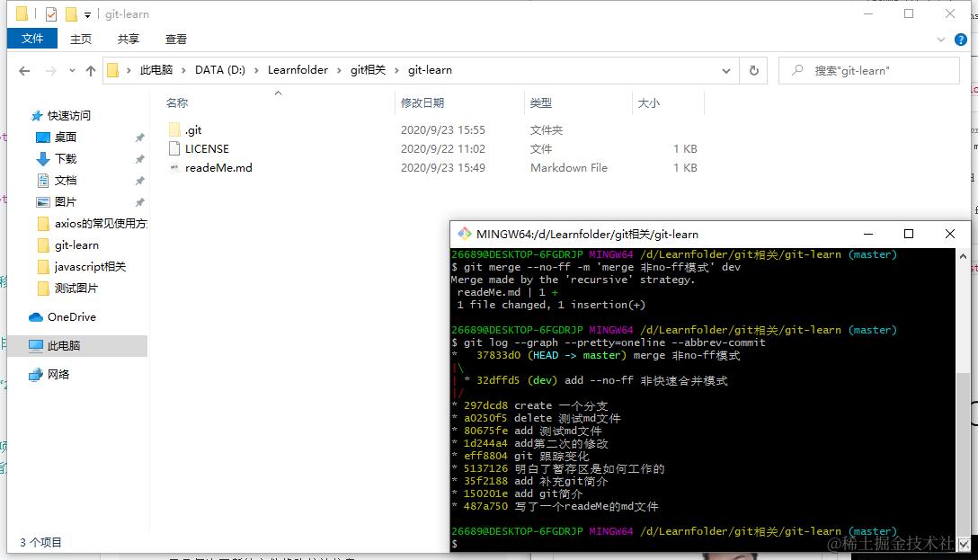Image resolution: width=978 pixels, height=560 pixels.
Task: Click git-learn in address breadcrumb
Action: (x=430, y=70)
